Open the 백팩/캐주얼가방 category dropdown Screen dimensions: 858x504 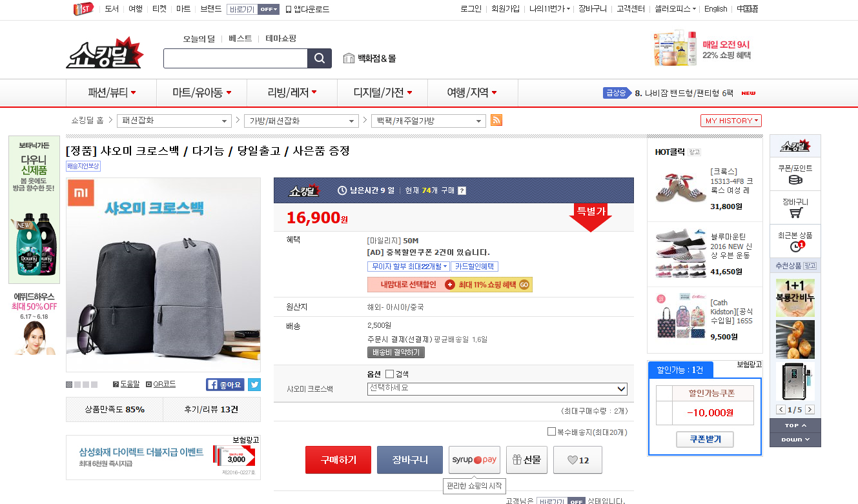[x=429, y=121]
